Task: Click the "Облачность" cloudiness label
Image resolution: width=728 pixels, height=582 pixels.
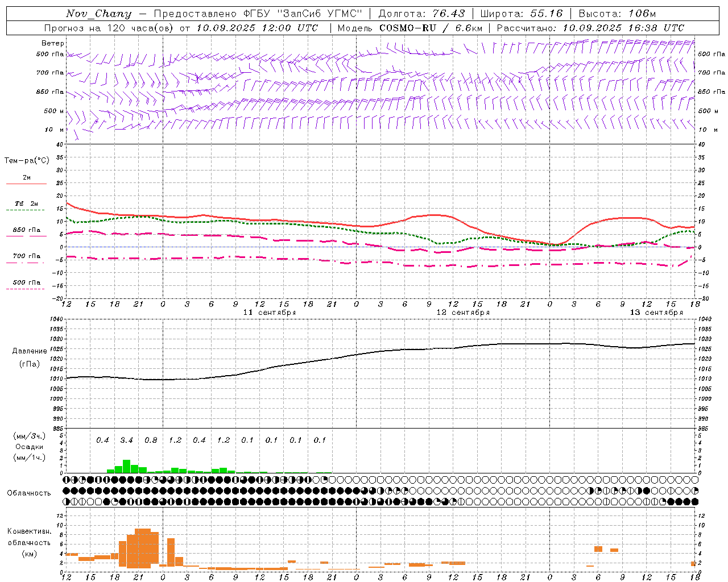Action: click(x=29, y=493)
